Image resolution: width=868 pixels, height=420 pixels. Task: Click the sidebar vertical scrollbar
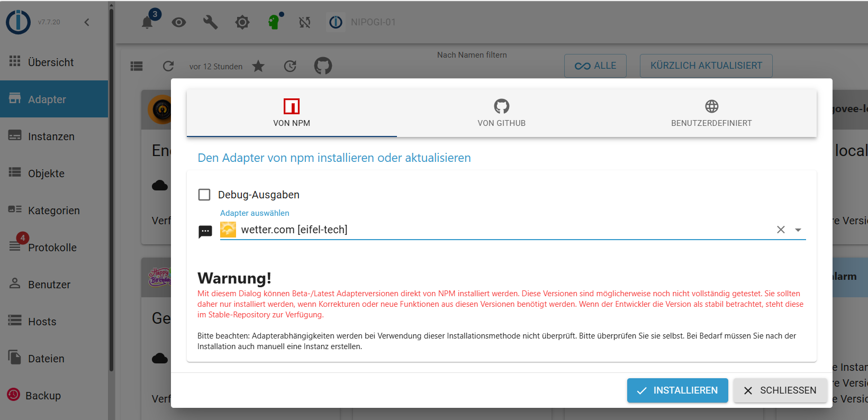(111, 190)
